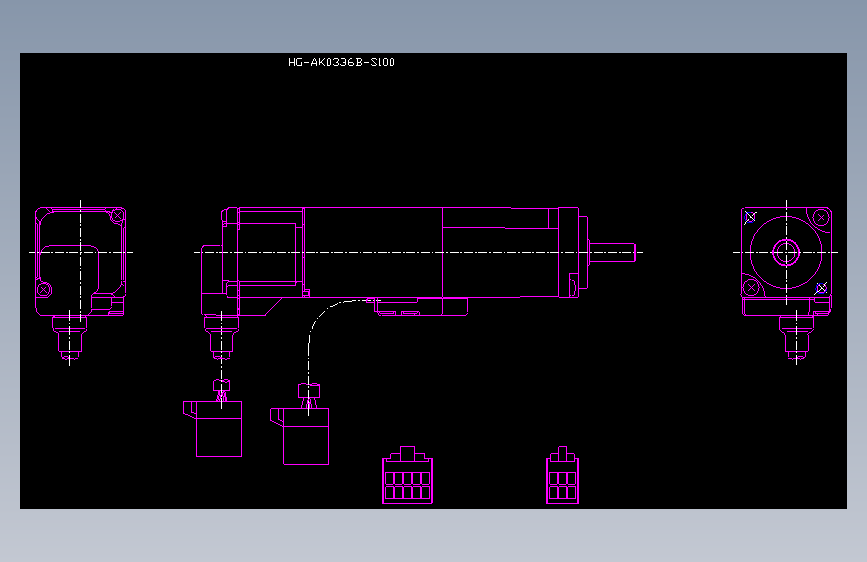Click the bottom-left mounting hole in the front view

(751, 288)
